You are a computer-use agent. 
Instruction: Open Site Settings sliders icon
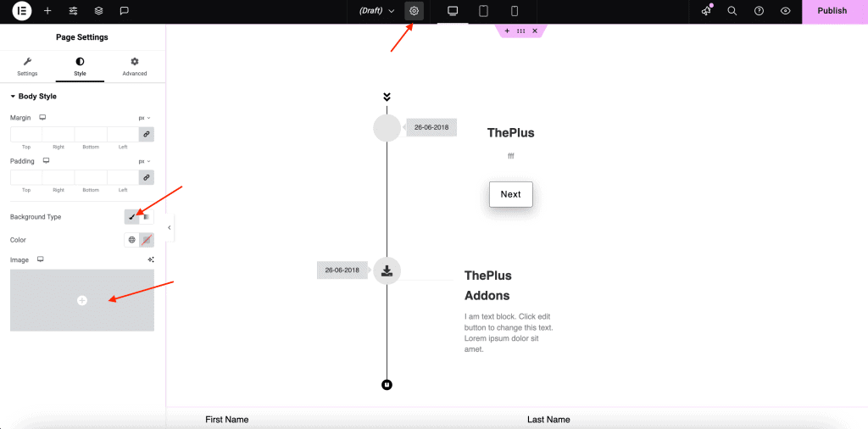coord(74,11)
